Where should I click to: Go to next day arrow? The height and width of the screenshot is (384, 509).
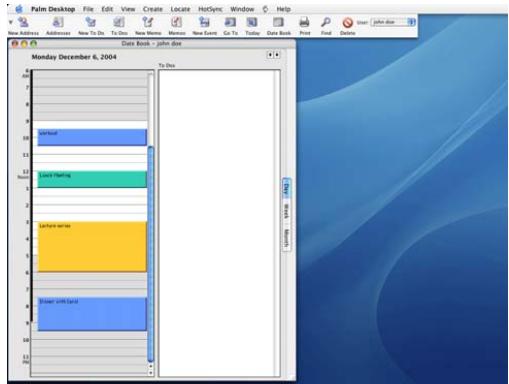[277, 55]
